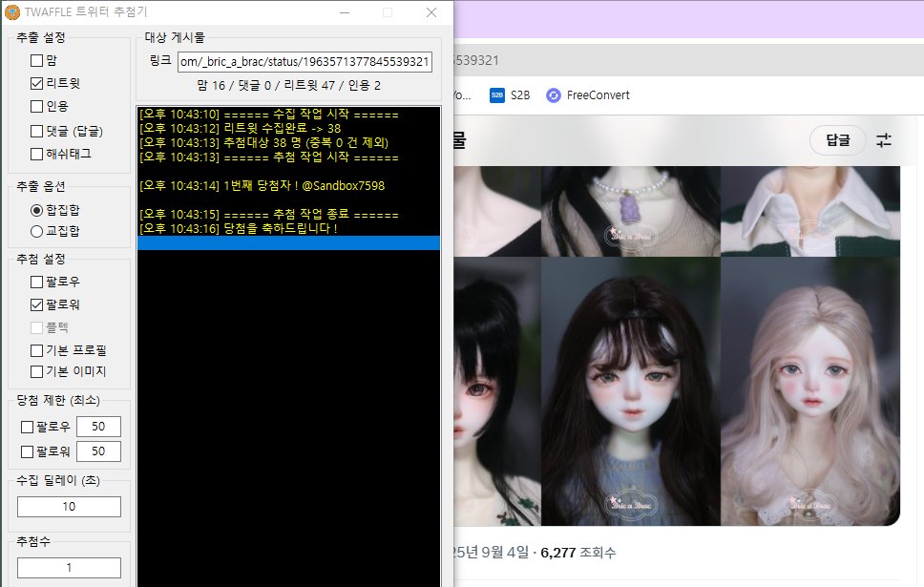The width and height of the screenshot is (924, 587).
Task: Open the S2B bookmark in browser
Action: (x=511, y=95)
